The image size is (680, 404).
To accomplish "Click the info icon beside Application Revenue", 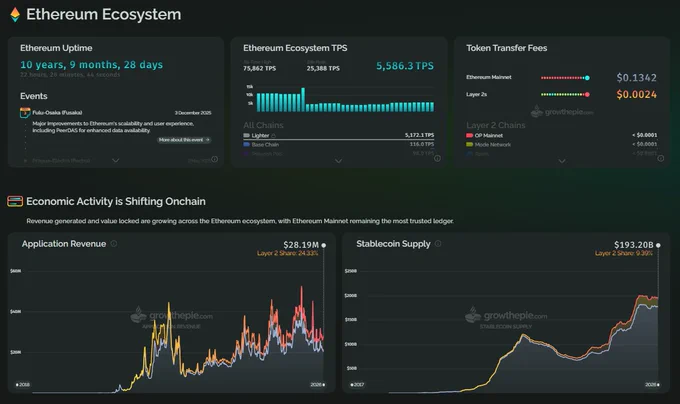I will (x=114, y=244).
